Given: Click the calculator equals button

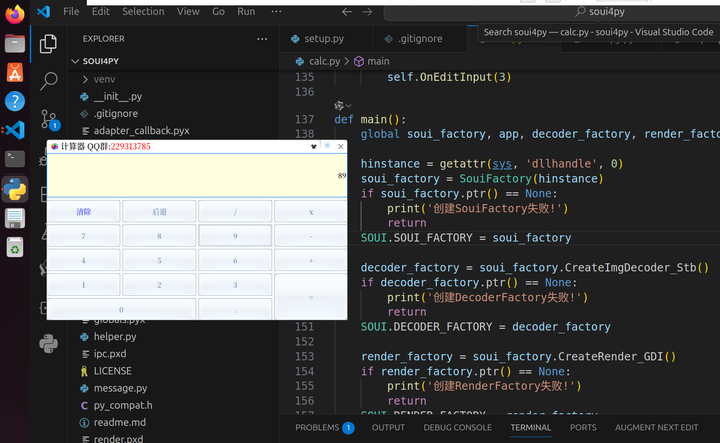Looking at the screenshot, I should tap(311, 297).
